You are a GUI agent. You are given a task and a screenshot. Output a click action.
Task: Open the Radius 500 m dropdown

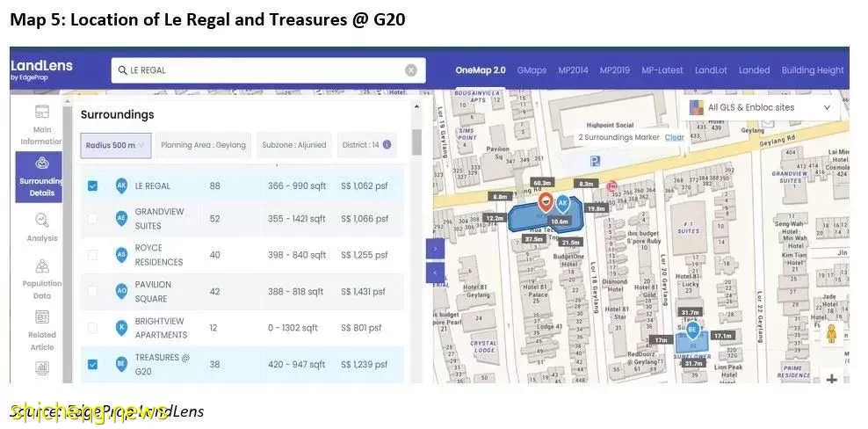click(116, 145)
